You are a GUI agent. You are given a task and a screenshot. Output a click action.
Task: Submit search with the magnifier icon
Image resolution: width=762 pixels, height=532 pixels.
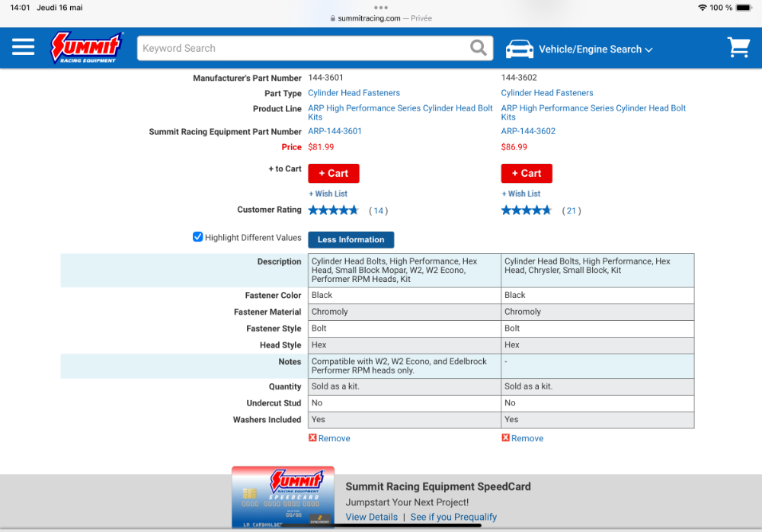[x=479, y=48]
